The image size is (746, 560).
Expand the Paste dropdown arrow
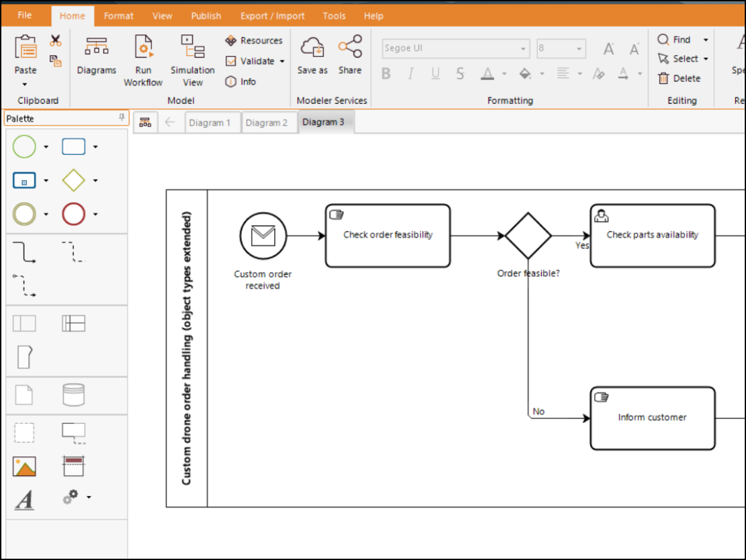(x=25, y=85)
